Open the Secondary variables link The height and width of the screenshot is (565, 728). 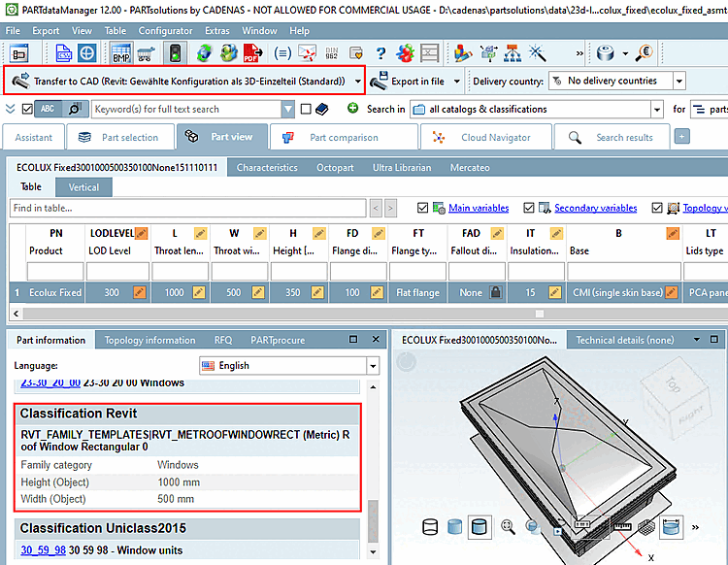596,208
